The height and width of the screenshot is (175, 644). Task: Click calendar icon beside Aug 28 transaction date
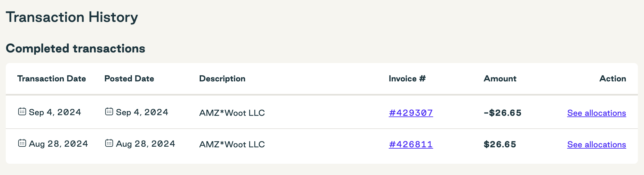click(x=22, y=143)
